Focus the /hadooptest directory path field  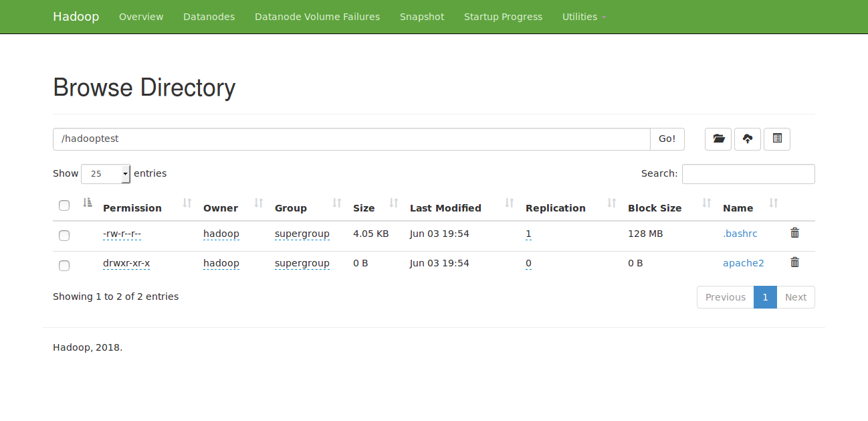point(352,139)
